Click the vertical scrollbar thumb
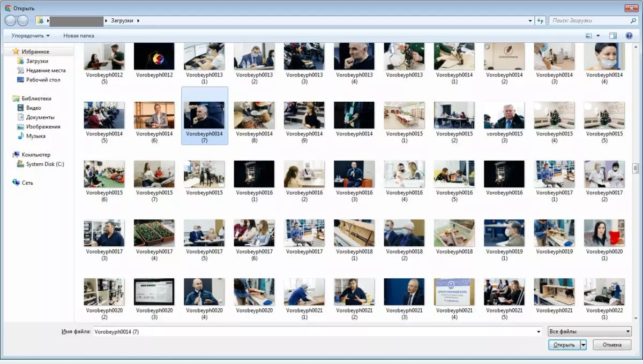This screenshot has height=364, width=643. pos(635,169)
